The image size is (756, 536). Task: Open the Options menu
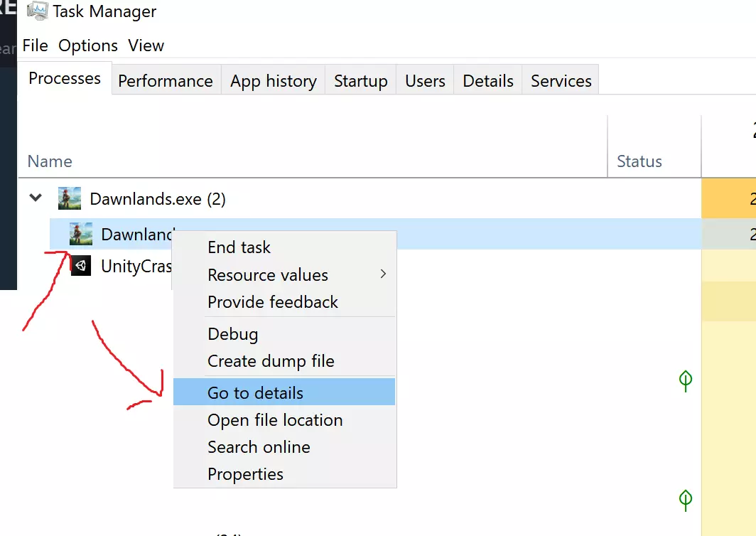[x=88, y=45]
